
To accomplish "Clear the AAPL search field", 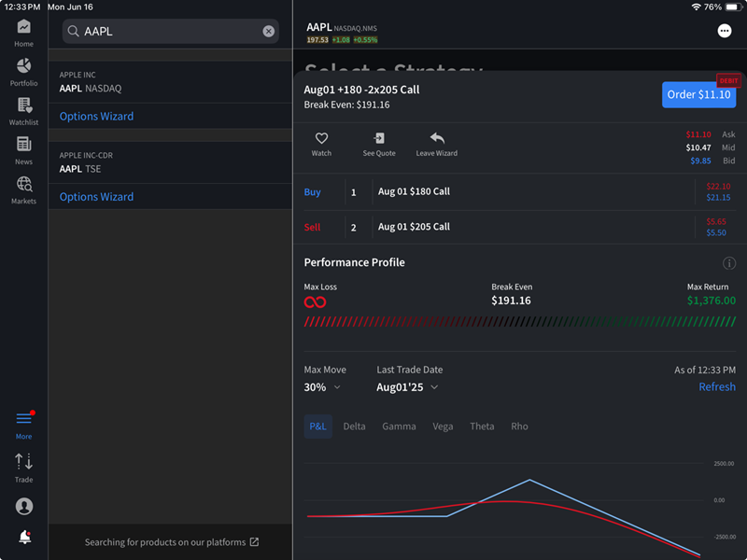I will point(269,31).
